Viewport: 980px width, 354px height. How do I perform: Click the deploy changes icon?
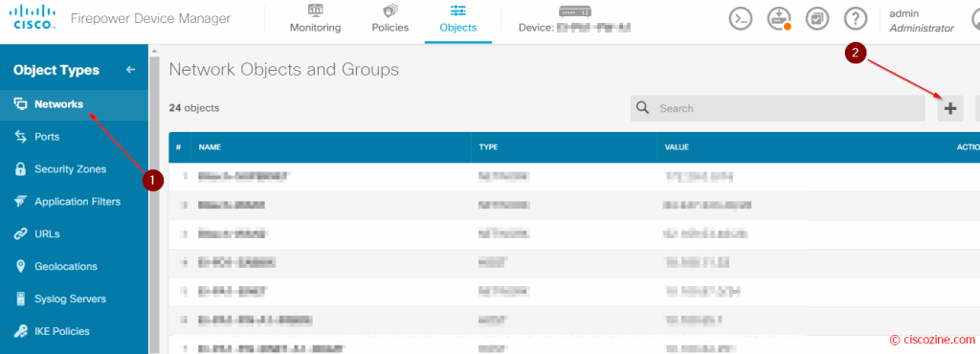(x=779, y=19)
